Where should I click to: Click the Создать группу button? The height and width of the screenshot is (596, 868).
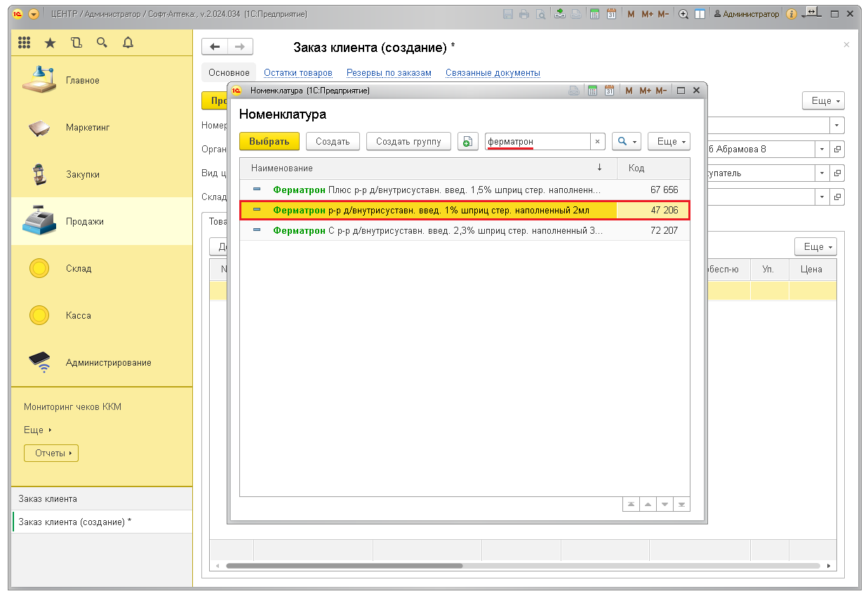(408, 141)
